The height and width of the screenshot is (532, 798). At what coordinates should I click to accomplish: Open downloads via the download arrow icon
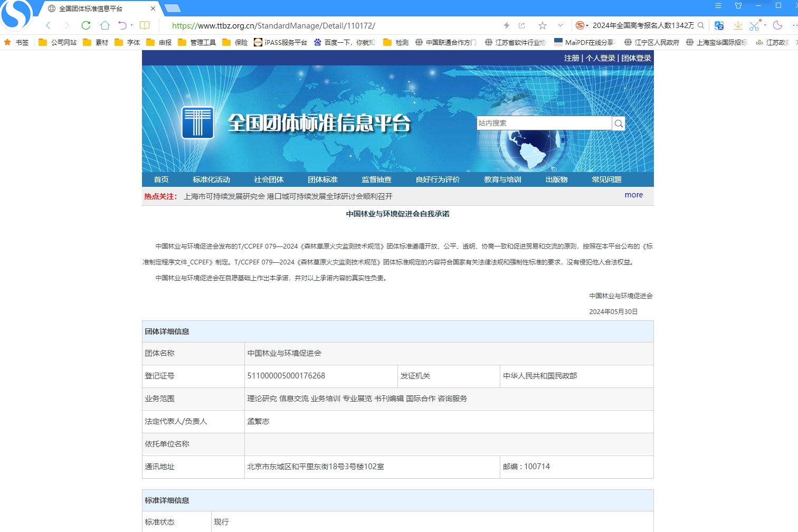click(738, 25)
